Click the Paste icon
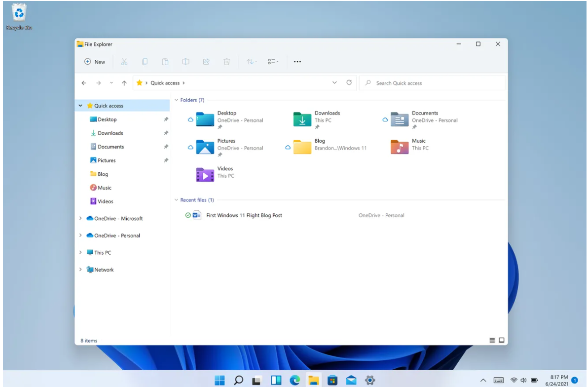Screen dimensions: 588x387 [165, 61]
